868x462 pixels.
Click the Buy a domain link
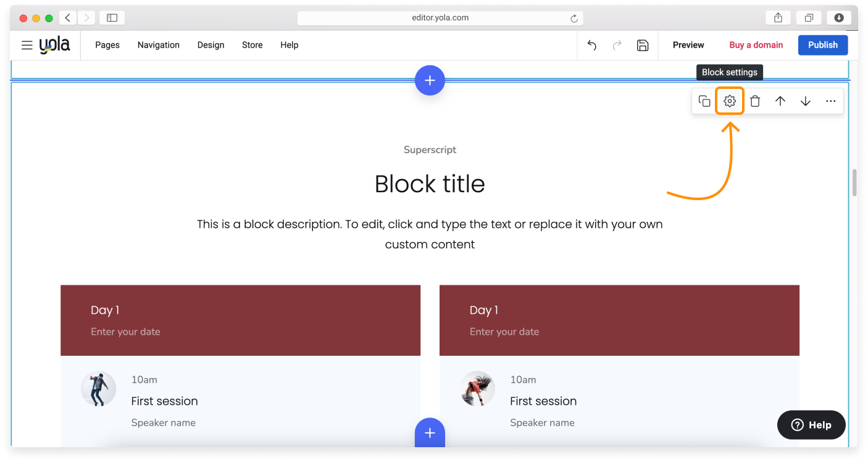(x=756, y=45)
